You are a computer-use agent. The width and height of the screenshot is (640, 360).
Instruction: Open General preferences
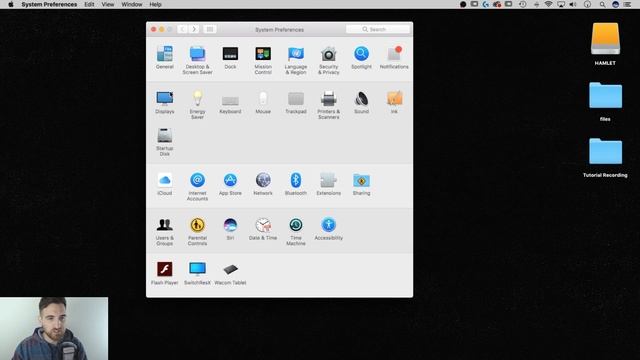point(164,57)
